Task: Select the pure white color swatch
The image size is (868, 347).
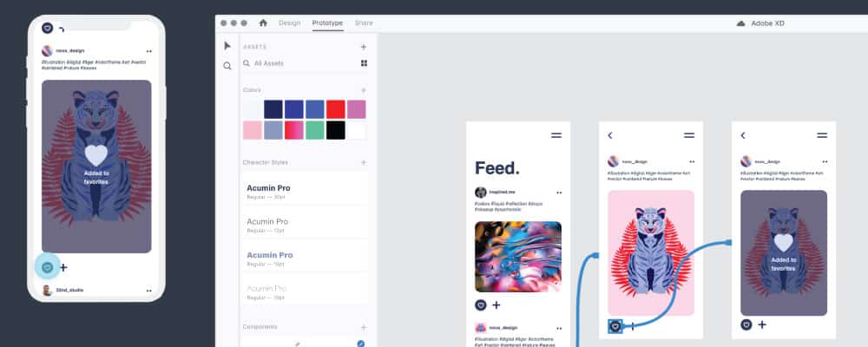Action: [357, 130]
